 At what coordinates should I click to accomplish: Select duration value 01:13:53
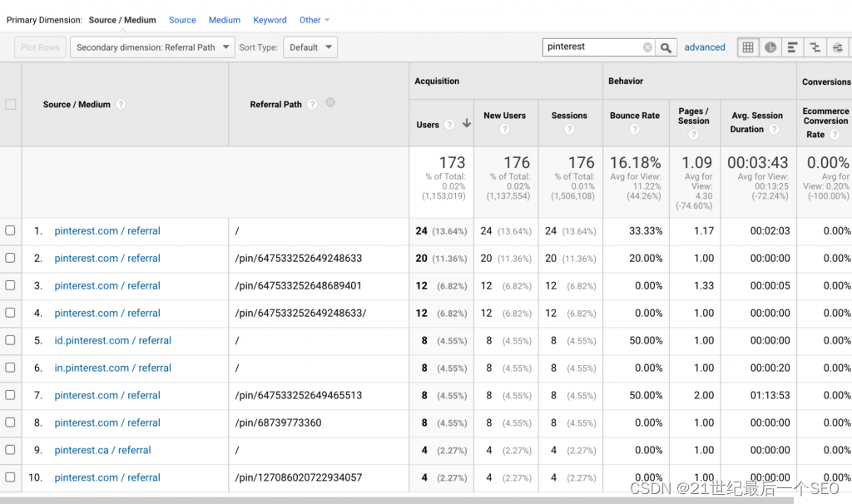pos(770,395)
